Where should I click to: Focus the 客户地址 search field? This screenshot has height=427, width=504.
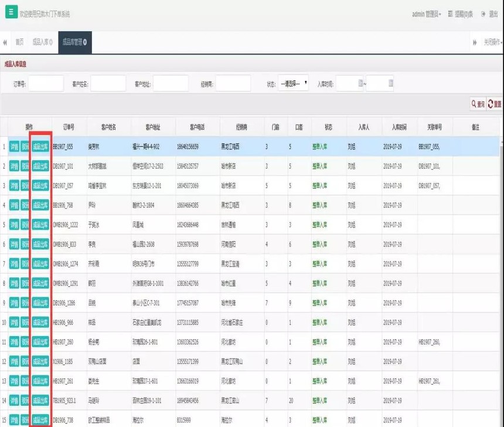click(171, 83)
